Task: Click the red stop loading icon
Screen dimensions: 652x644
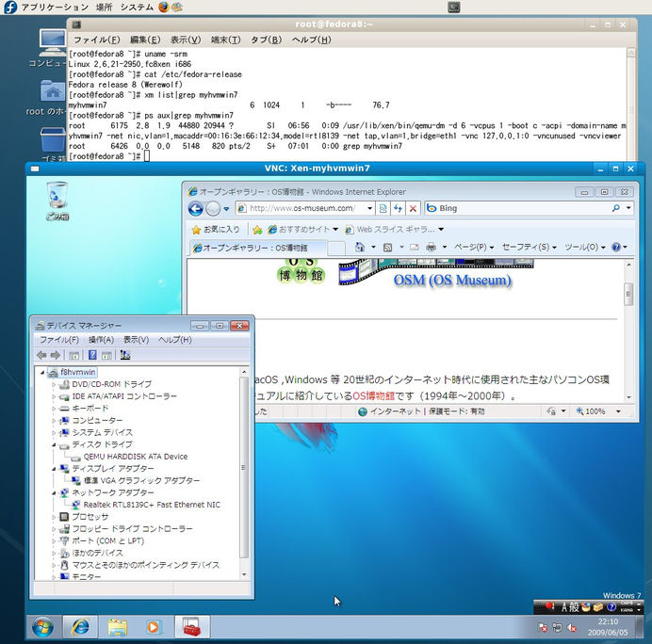Action: pos(413,208)
